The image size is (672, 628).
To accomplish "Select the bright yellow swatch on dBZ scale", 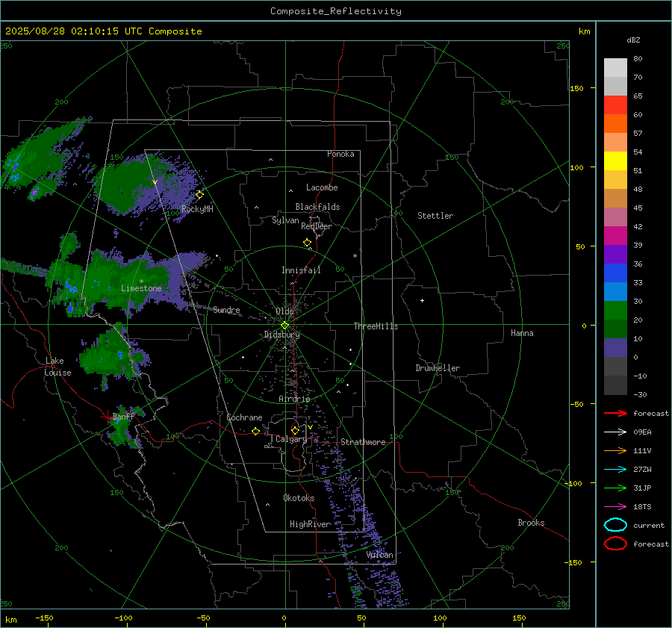I will tap(615, 161).
